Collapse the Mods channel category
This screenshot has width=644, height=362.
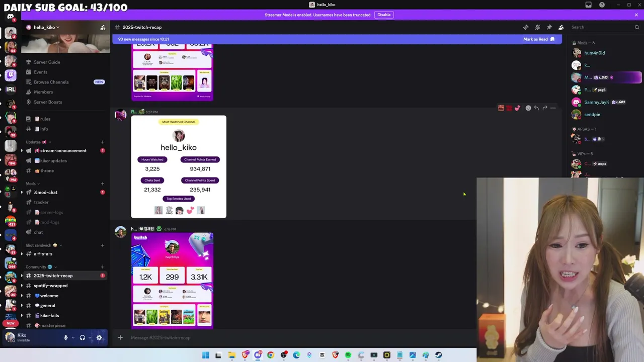coord(33,184)
